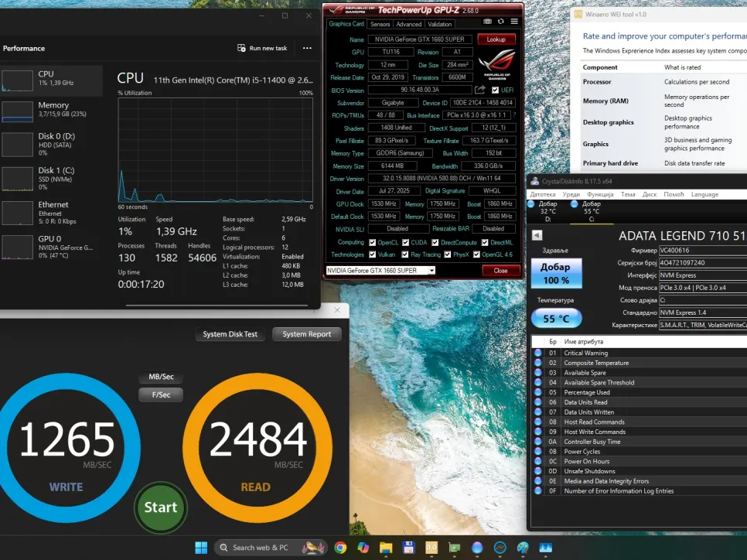
Task: Select Memory in the performance sidebar
Action: tap(51, 110)
